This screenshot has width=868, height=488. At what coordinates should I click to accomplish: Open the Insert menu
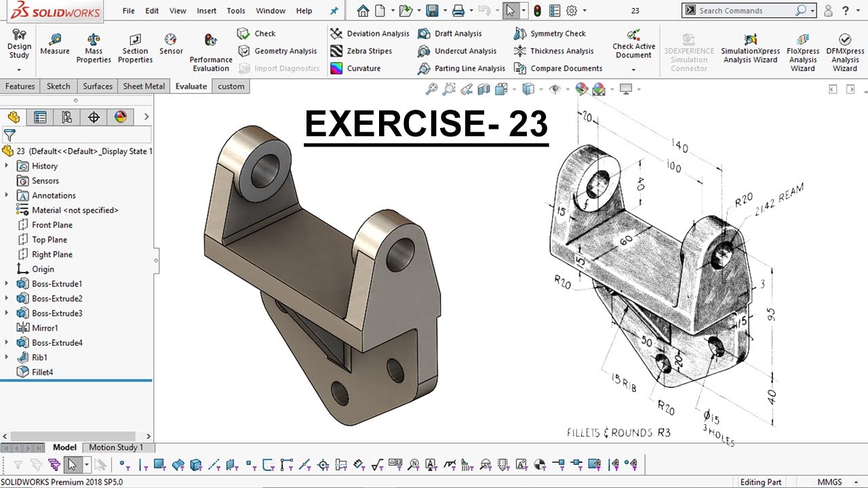207,11
